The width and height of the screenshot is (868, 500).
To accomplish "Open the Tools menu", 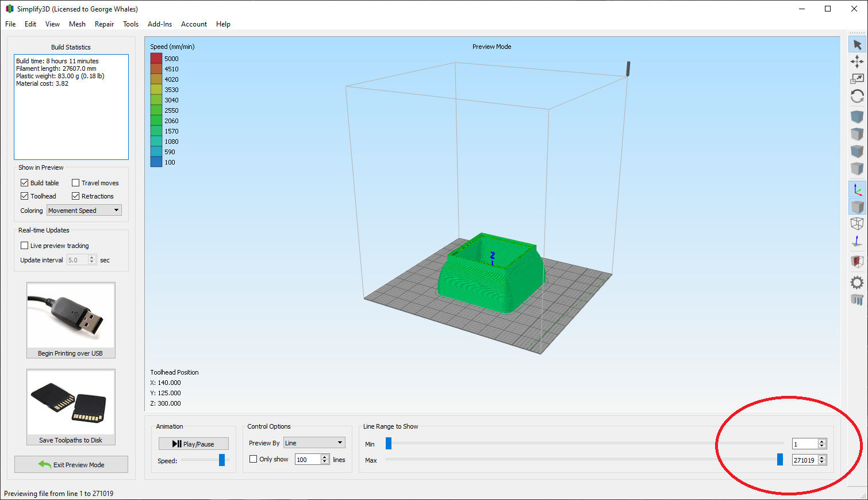I will point(130,24).
